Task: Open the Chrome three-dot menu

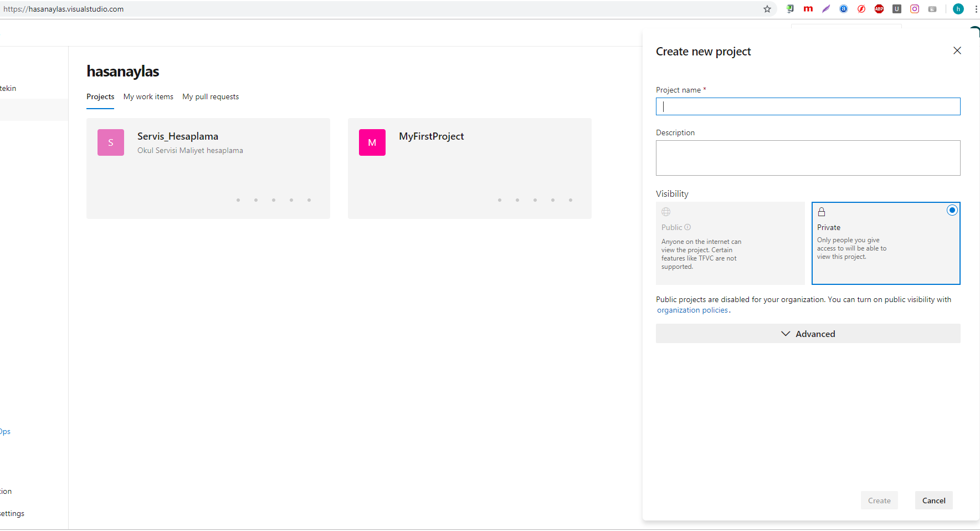Action: [976, 9]
